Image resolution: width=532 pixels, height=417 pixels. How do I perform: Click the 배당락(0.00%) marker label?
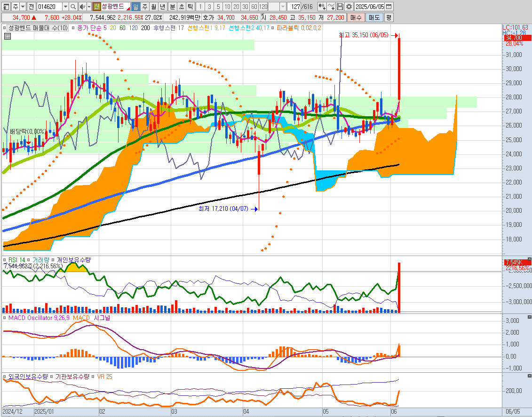tap(27, 131)
